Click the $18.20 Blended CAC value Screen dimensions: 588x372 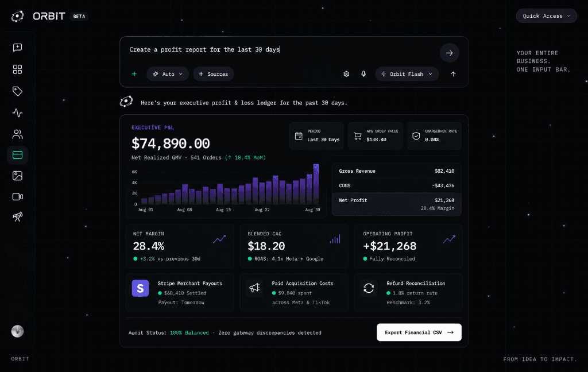click(266, 246)
